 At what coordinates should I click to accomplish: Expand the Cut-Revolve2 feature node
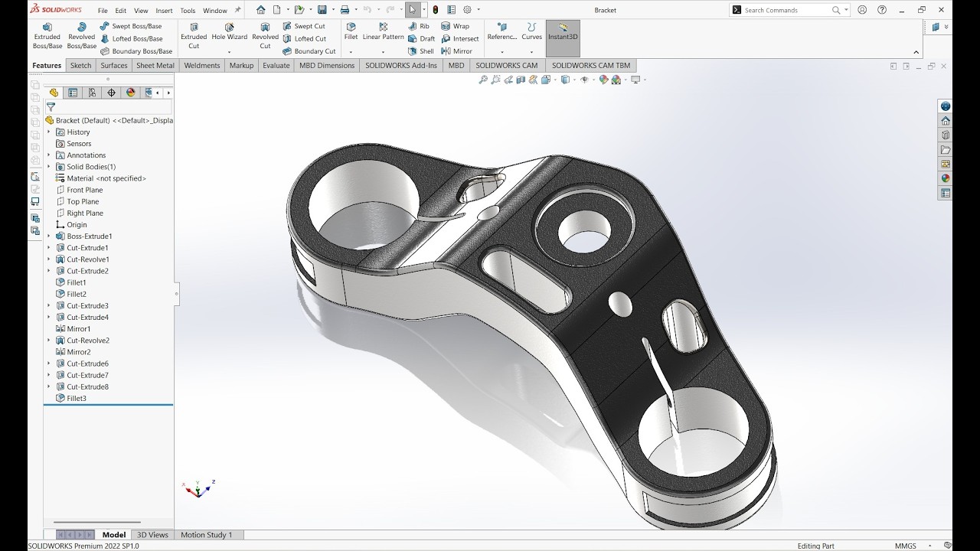pos(49,341)
